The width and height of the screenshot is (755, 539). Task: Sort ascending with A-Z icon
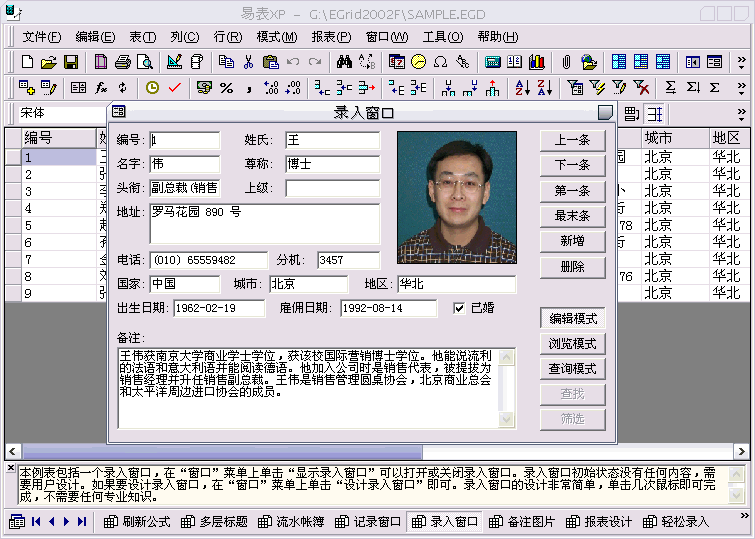(x=522, y=88)
